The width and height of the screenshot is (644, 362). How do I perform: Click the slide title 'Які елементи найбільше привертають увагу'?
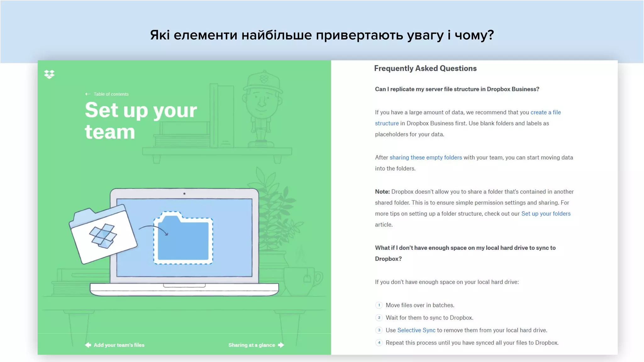point(322,35)
